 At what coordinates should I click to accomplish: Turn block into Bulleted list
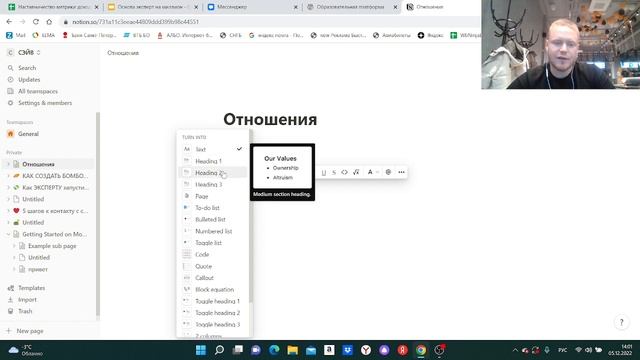tap(213, 220)
